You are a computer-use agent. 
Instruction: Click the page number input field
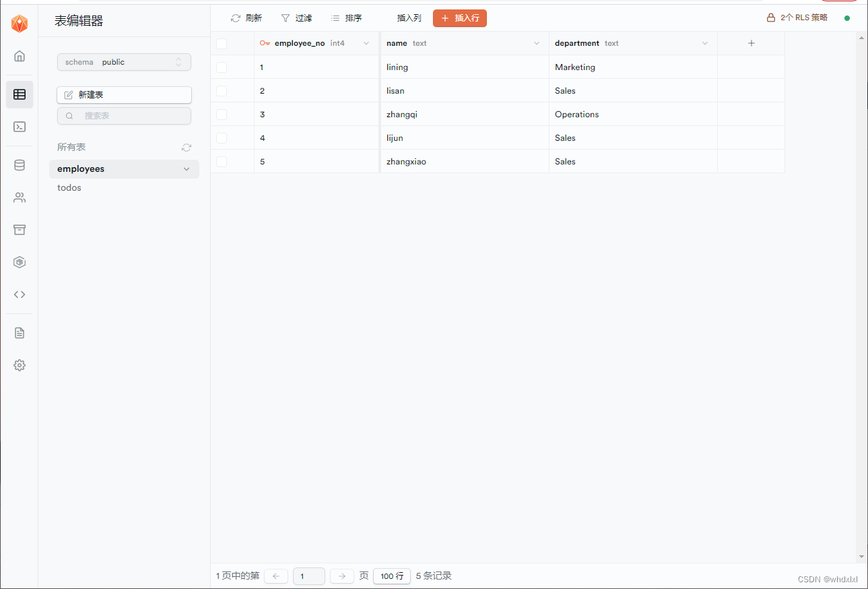point(308,576)
